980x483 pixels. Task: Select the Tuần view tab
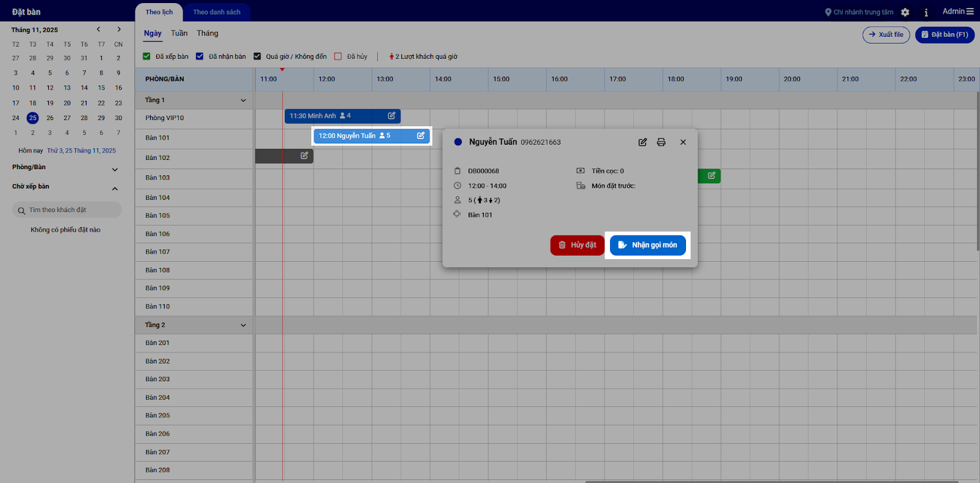179,34
